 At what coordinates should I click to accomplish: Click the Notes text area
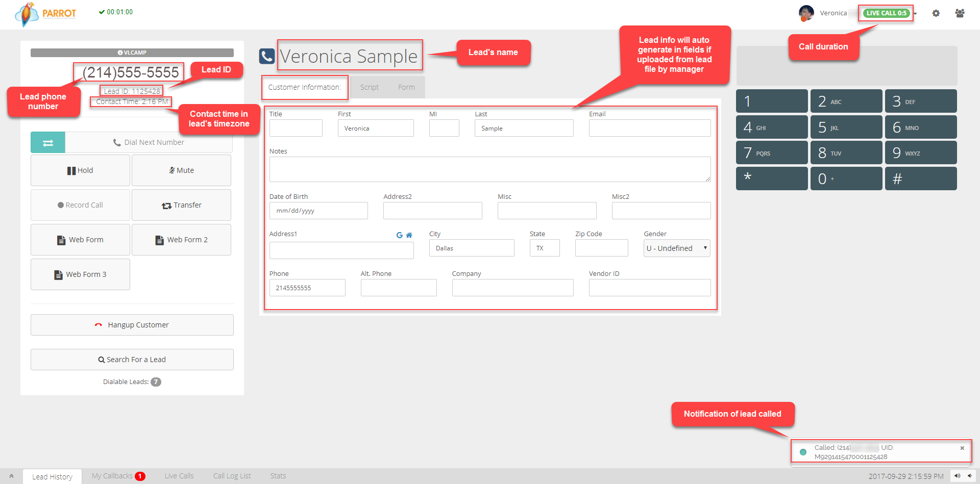[490, 169]
